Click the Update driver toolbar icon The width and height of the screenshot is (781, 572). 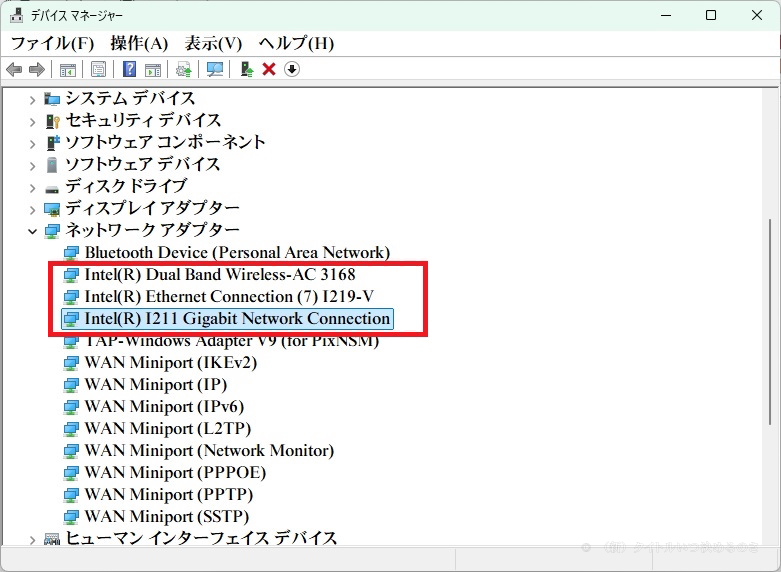[184, 69]
